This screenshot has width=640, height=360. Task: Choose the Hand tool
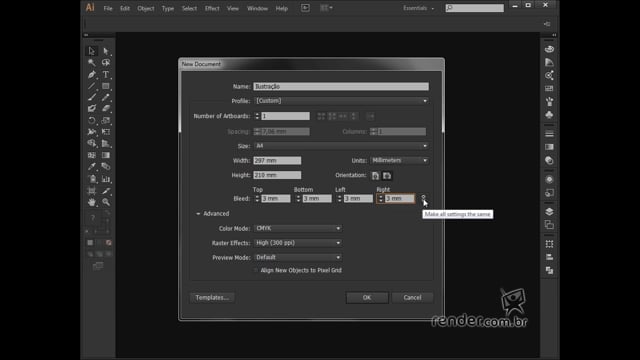coord(91,202)
